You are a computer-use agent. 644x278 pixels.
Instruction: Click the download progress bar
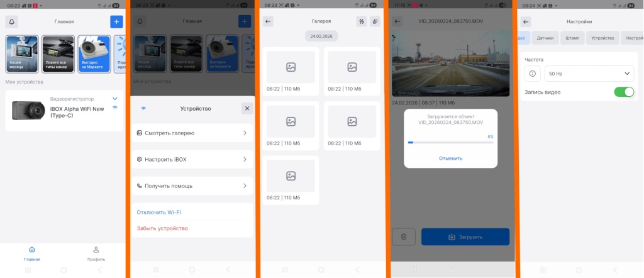coord(450,143)
